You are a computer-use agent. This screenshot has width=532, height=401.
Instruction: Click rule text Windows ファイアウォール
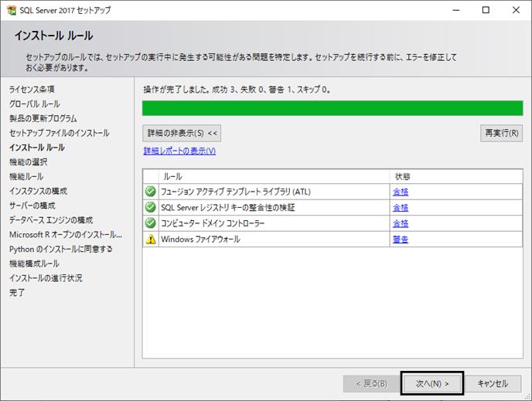[200, 240]
